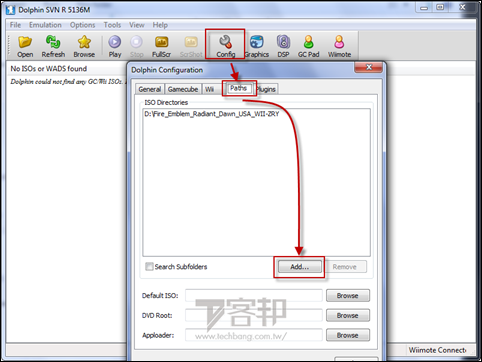Click the 'No ISOs or WADS found' header

49,69
